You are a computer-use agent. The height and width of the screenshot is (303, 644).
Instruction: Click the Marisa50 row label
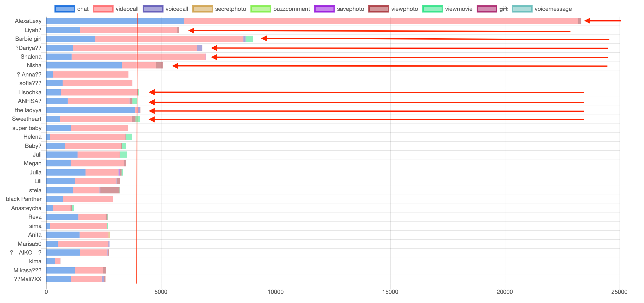(x=29, y=244)
